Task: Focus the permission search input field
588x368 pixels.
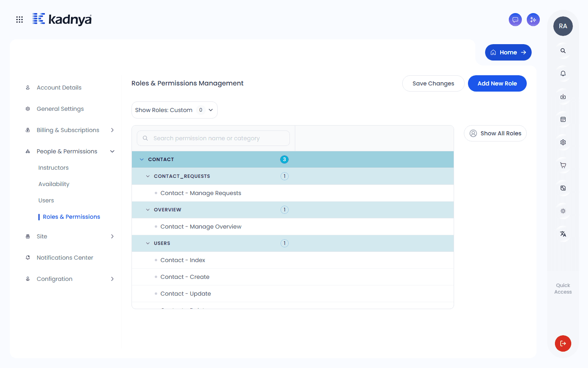Action: click(x=213, y=138)
